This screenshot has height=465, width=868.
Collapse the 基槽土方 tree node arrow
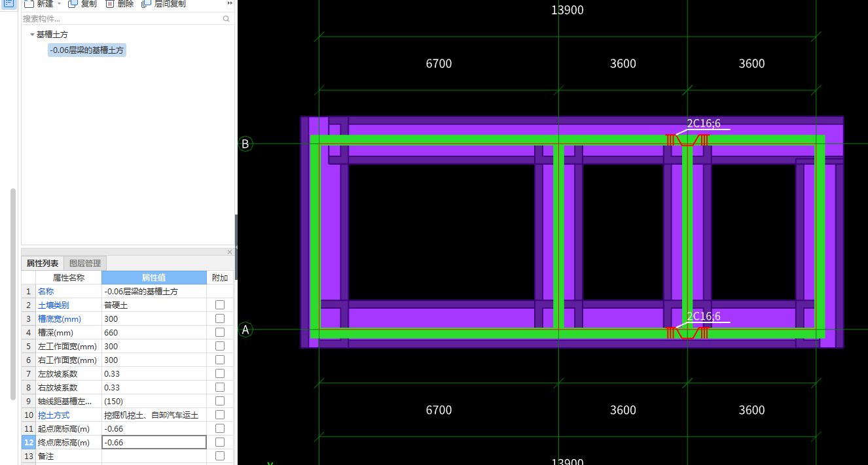pyautogui.click(x=32, y=35)
